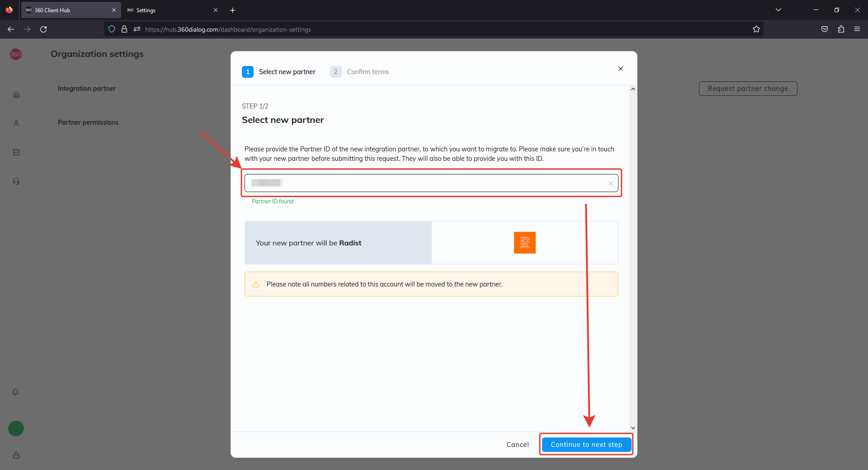868x470 pixels.
Task: Open a new browser tab
Action: (x=233, y=10)
